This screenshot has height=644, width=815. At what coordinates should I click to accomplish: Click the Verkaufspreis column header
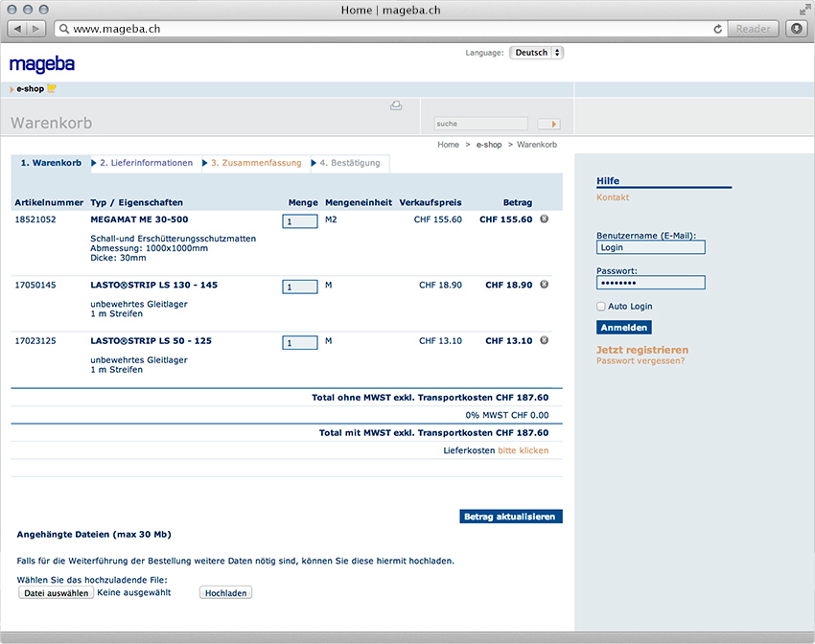[x=431, y=202]
